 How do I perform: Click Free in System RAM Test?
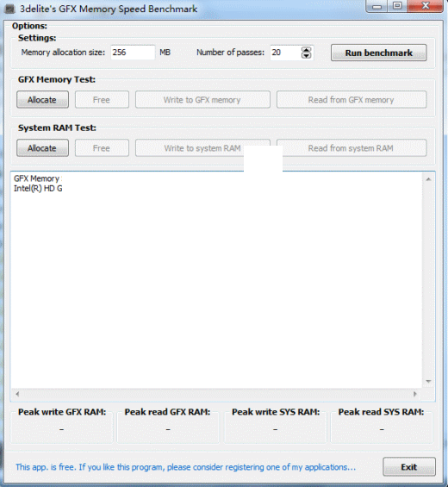[102, 148]
